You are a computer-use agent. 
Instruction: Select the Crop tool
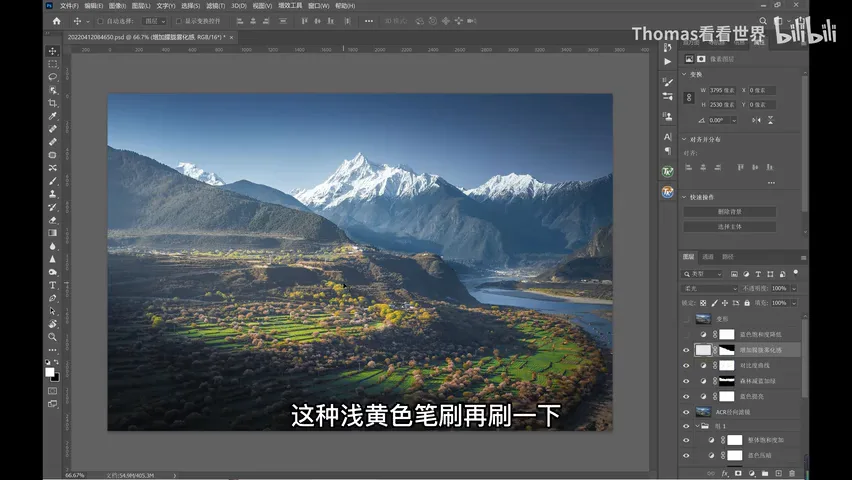pos(53,103)
